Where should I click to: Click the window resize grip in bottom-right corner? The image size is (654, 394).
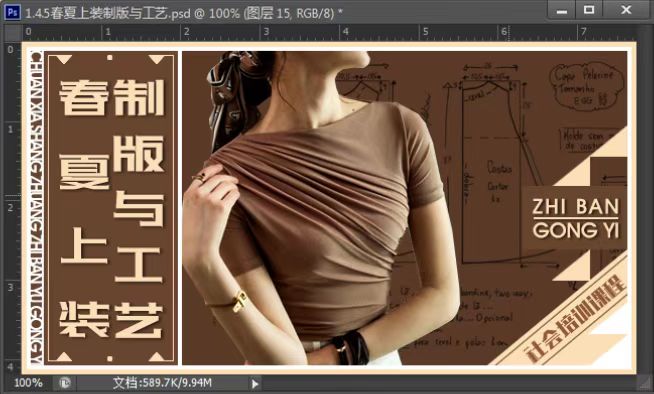644,382
